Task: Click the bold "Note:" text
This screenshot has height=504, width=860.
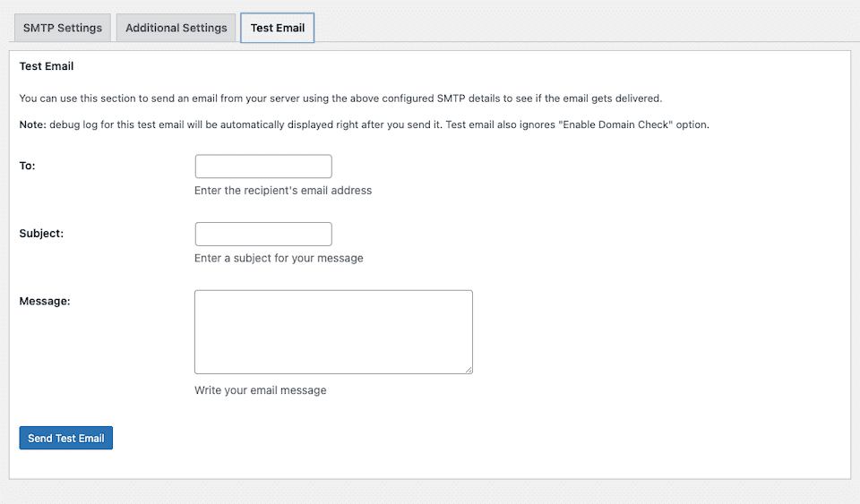Action: 33,124
